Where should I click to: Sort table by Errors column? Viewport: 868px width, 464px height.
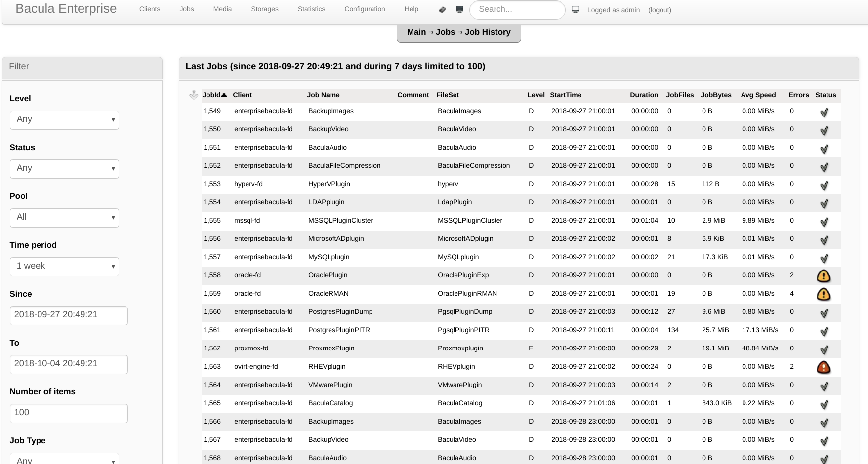point(799,95)
